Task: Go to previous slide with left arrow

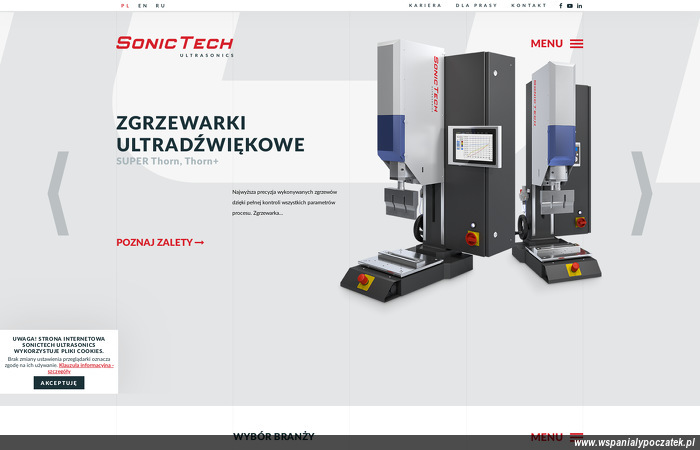Action: coord(58,193)
